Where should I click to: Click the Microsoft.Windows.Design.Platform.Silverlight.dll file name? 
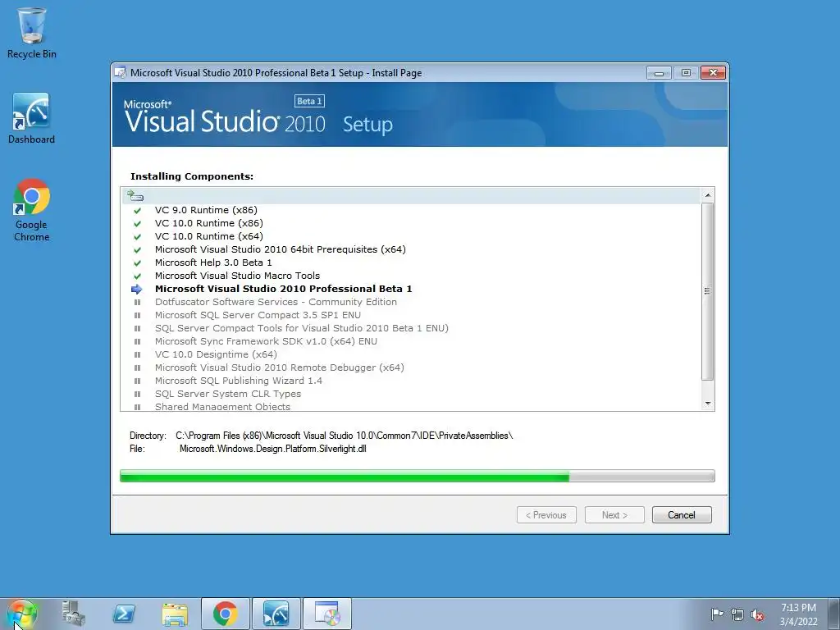pos(272,449)
